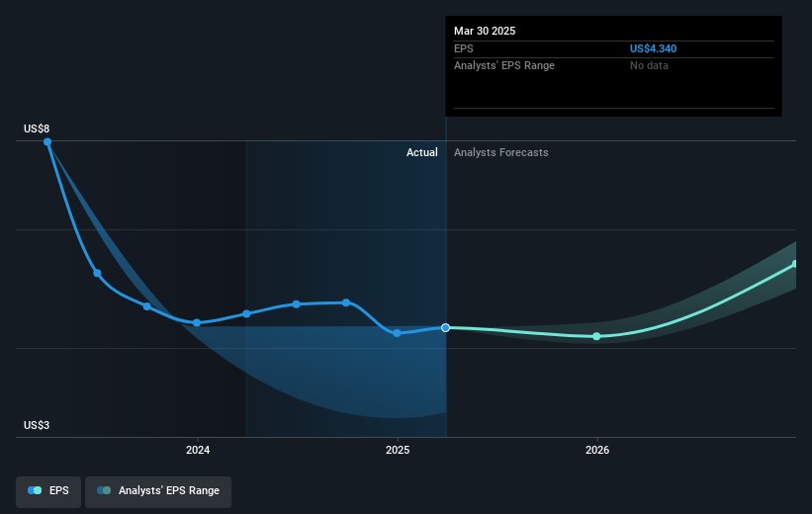
Task: Select the last forecast point at right edge
Action: tap(795, 264)
